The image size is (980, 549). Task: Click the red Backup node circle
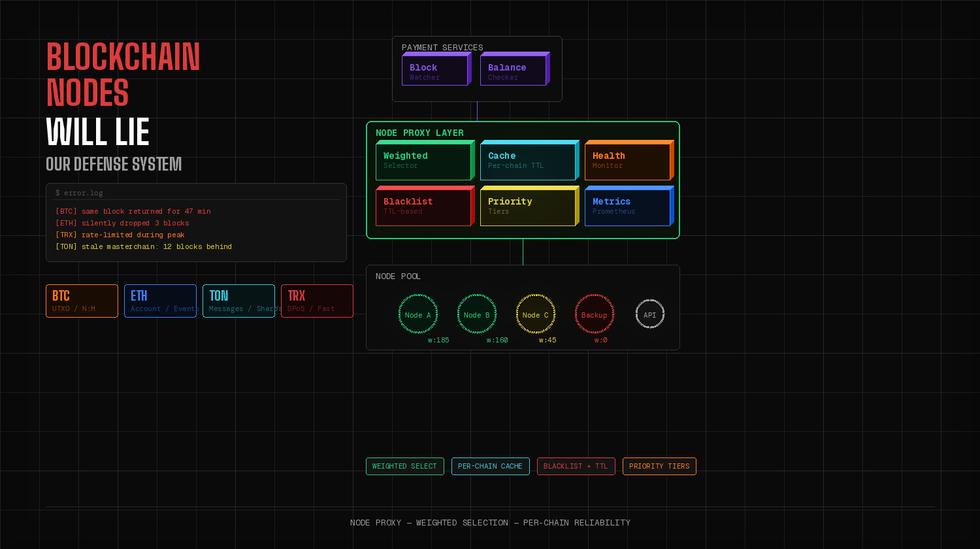pyautogui.click(x=595, y=314)
